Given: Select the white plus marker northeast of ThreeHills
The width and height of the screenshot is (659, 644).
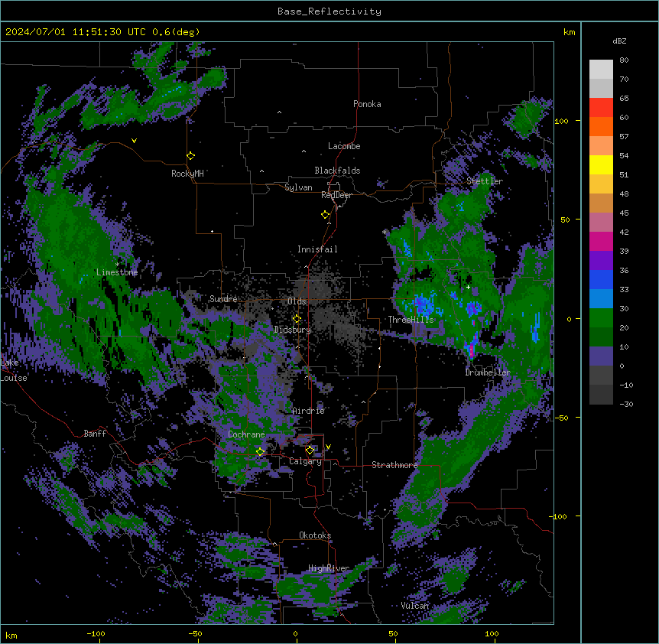Looking at the screenshot, I should pyautogui.click(x=468, y=287).
